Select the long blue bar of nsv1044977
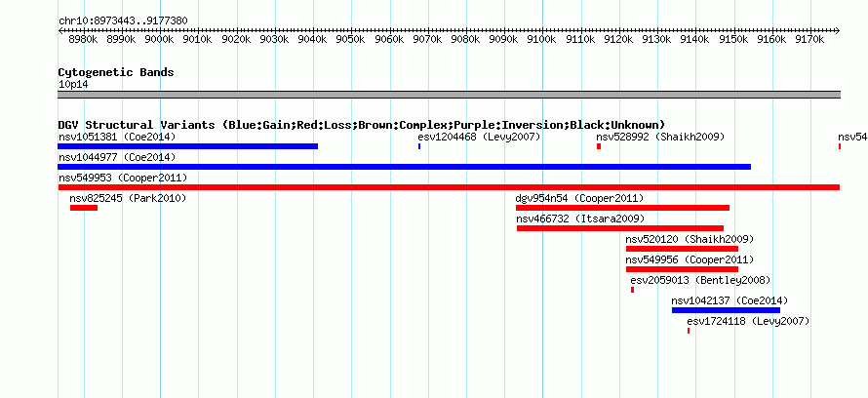Screen dimensions: 868x398 [404, 167]
